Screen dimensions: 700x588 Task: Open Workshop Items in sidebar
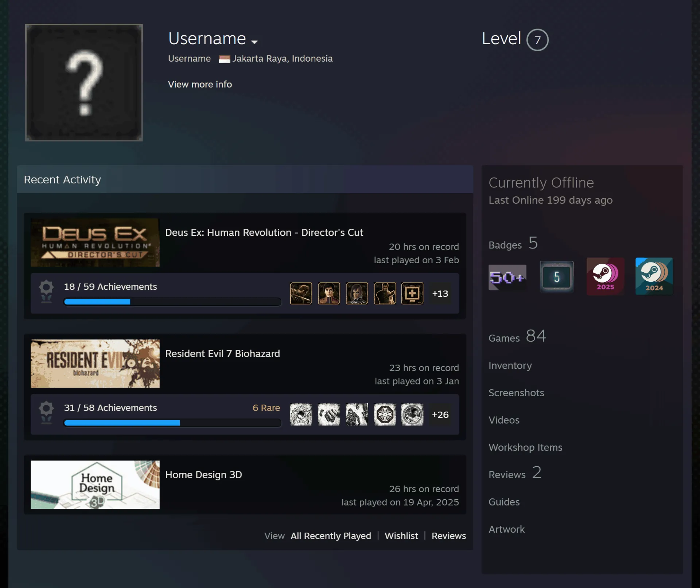pyautogui.click(x=525, y=447)
